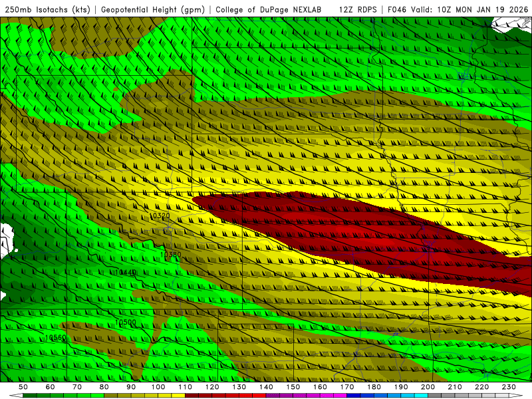Viewport: 532px width, 399px height.
Task: Click the 220 value on the color scale
Action: click(x=482, y=387)
